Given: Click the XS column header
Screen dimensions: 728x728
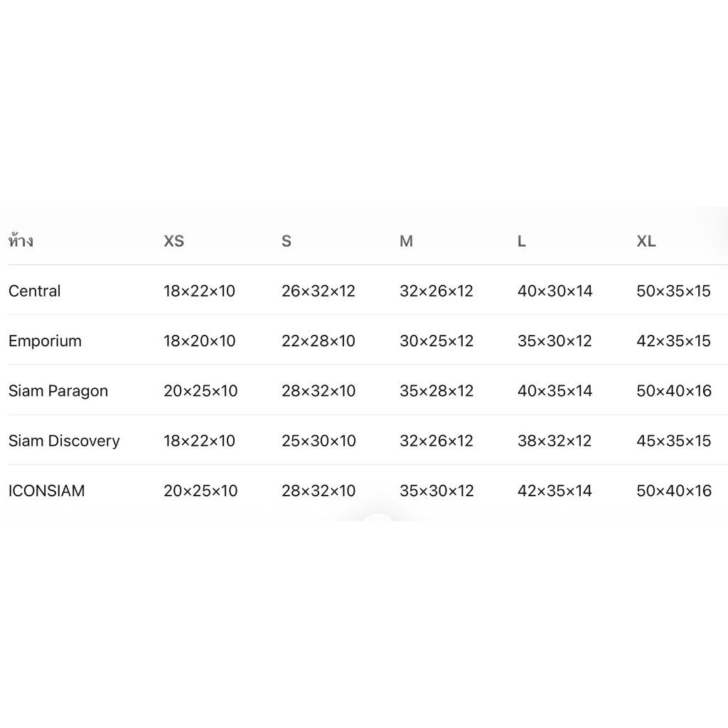Looking at the screenshot, I should click(x=173, y=241).
